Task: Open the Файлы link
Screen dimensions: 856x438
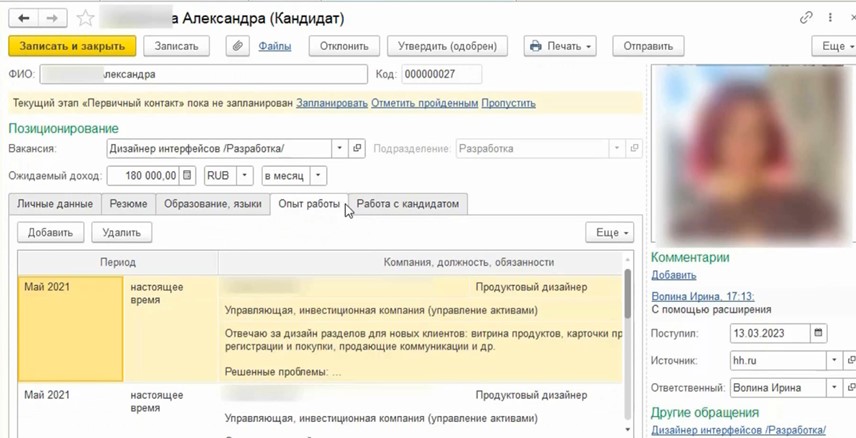Action: (275, 46)
